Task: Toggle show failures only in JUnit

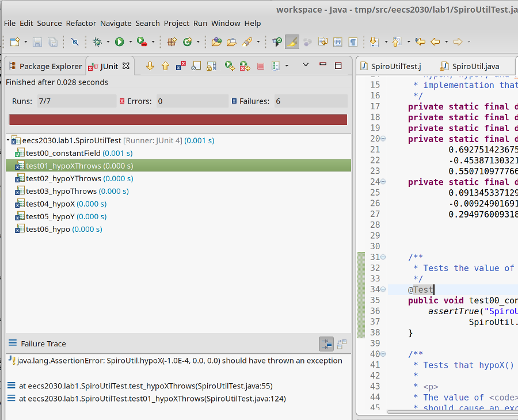Action: point(181,66)
